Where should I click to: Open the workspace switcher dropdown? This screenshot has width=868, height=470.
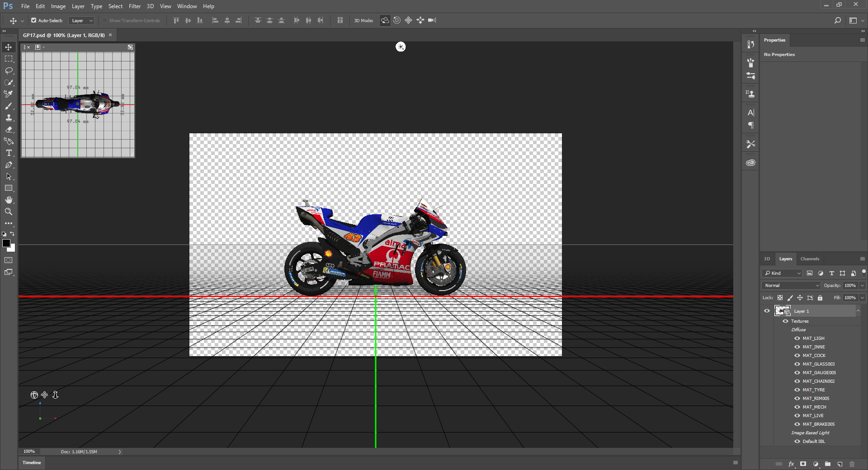click(x=855, y=20)
